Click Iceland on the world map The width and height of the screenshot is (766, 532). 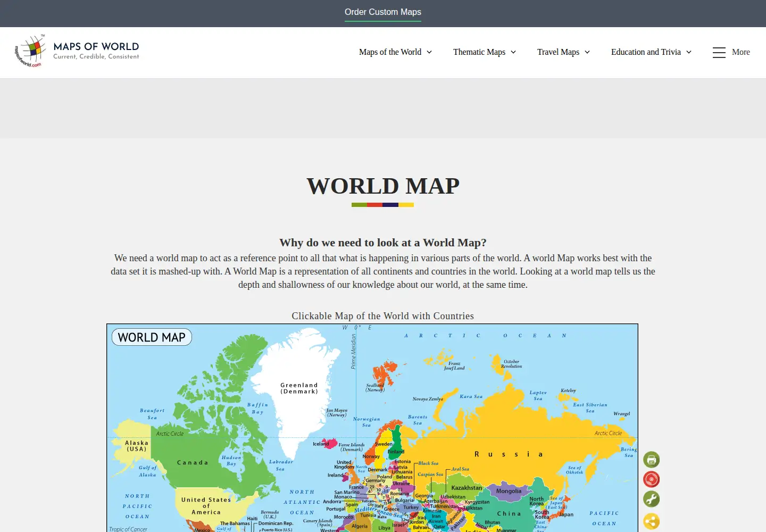click(x=321, y=444)
